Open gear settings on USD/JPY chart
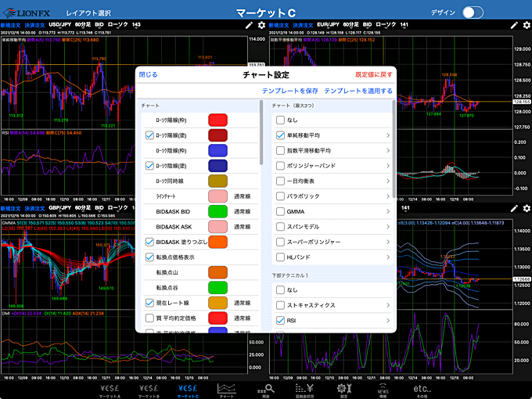This screenshot has width=532, height=399. coord(261,25)
